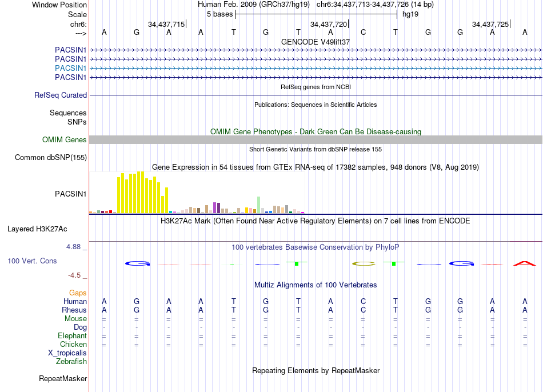Click the C base in the reference sequence row
Image resolution: width=543 pixels, height=392 pixels.
point(363,32)
